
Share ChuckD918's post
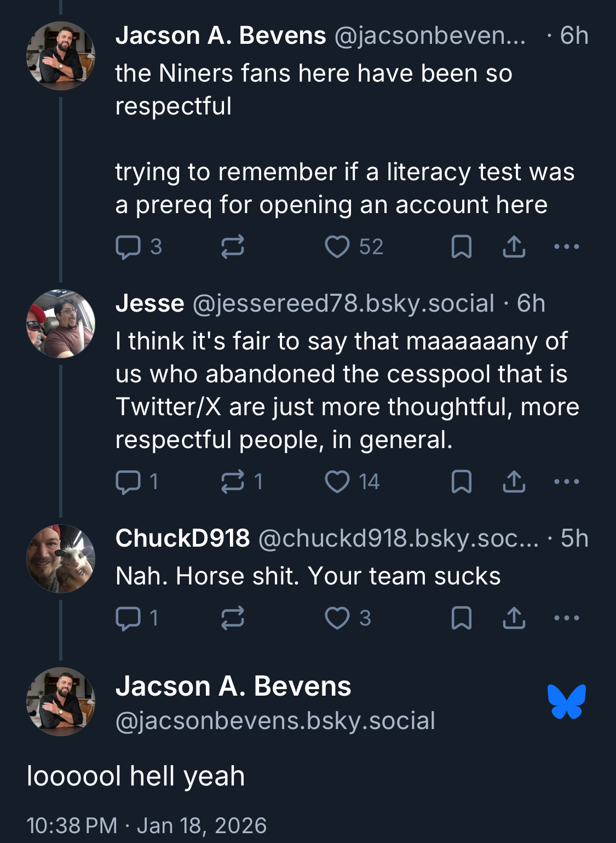tap(514, 618)
